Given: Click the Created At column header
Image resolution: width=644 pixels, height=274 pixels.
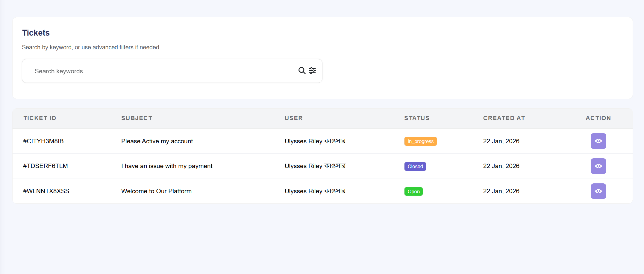Looking at the screenshot, I should click(504, 118).
